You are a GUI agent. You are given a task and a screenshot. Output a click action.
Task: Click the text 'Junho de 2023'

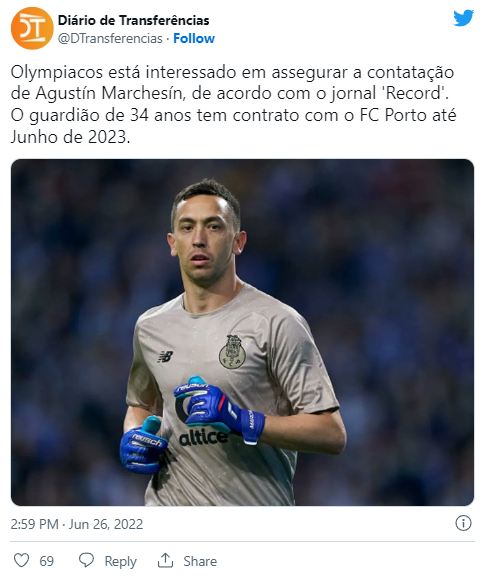click(x=69, y=137)
